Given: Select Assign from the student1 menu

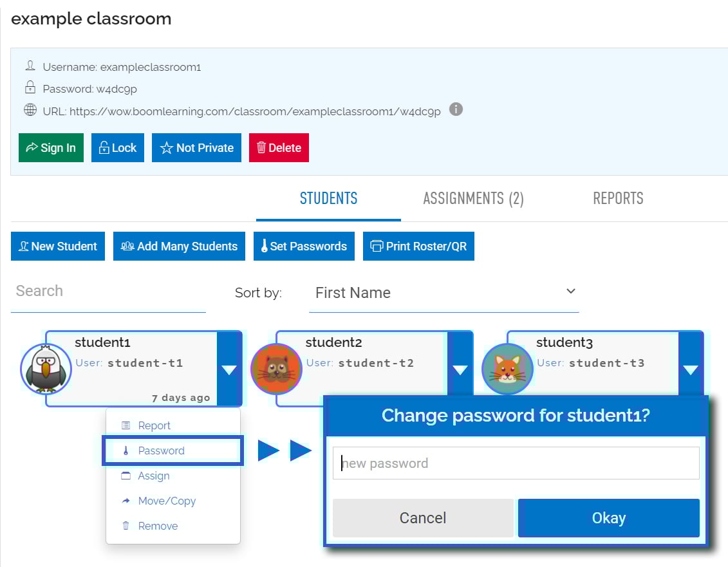Looking at the screenshot, I should pyautogui.click(x=154, y=476).
